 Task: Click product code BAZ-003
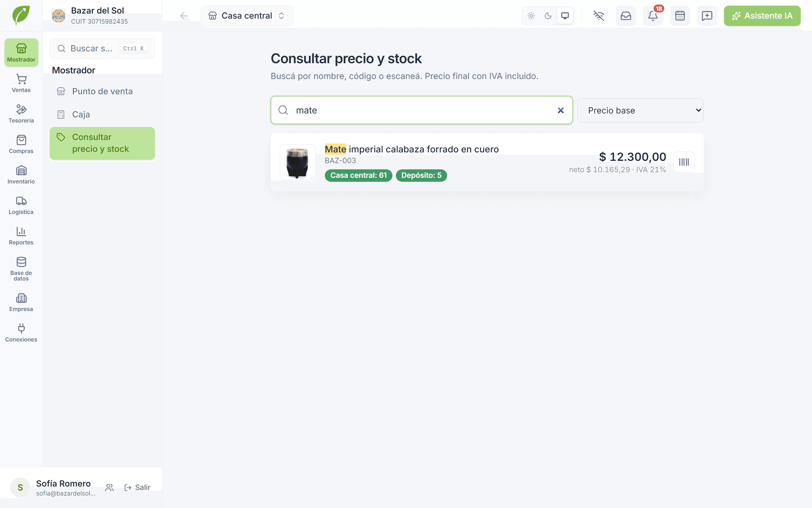point(340,161)
